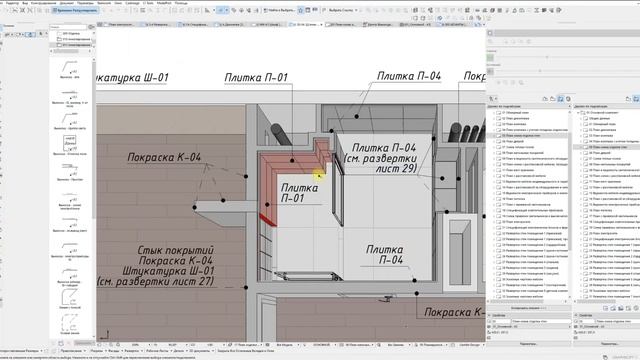This screenshot has width=640, height=360.
Task: Open the Фасады dropdown in bottom bar
Action: click(115, 351)
